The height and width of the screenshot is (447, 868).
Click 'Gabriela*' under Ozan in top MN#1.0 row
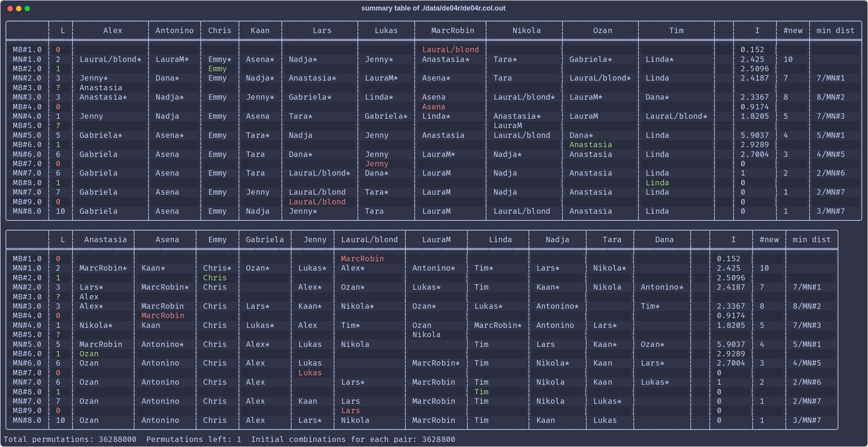pos(590,59)
